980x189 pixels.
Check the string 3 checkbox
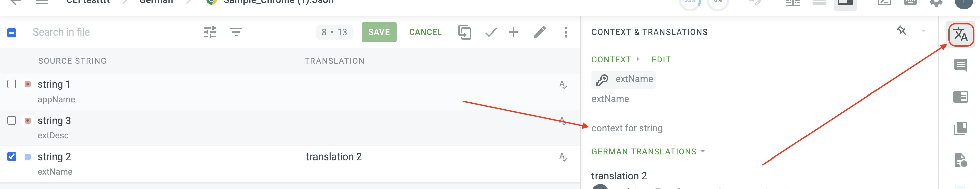coord(12,120)
